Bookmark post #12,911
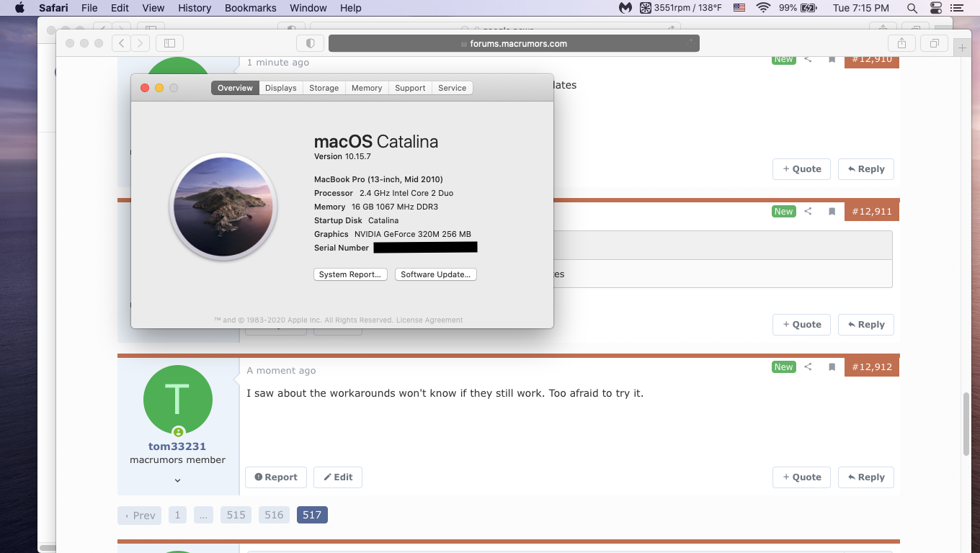 coord(832,212)
